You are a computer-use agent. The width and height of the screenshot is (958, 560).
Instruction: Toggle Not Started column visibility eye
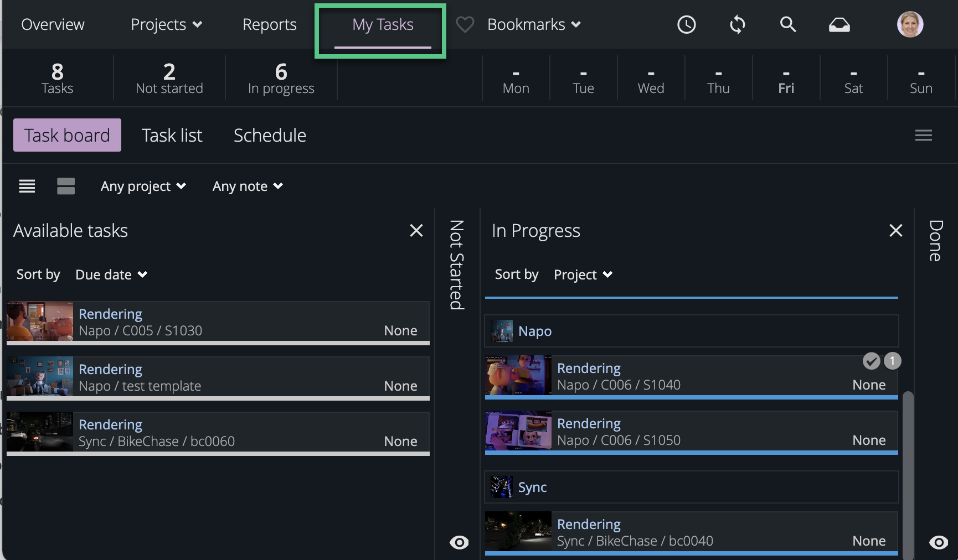(459, 542)
